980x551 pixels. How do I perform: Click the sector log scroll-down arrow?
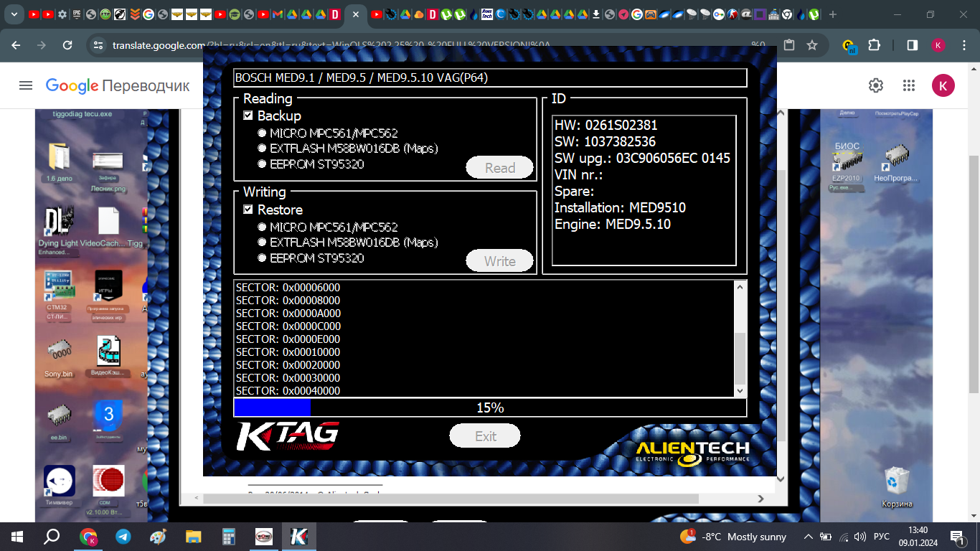click(740, 390)
